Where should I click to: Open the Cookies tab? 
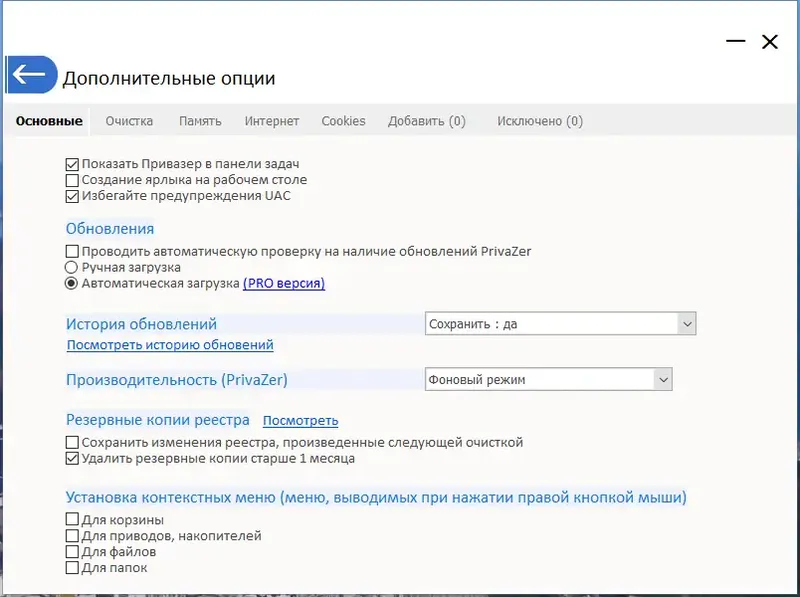(343, 121)
